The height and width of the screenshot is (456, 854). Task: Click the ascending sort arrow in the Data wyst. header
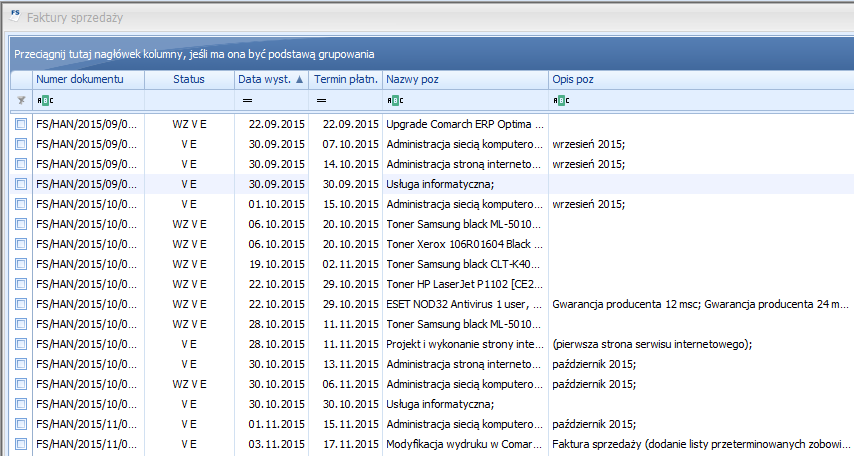[x=300, y=80]
